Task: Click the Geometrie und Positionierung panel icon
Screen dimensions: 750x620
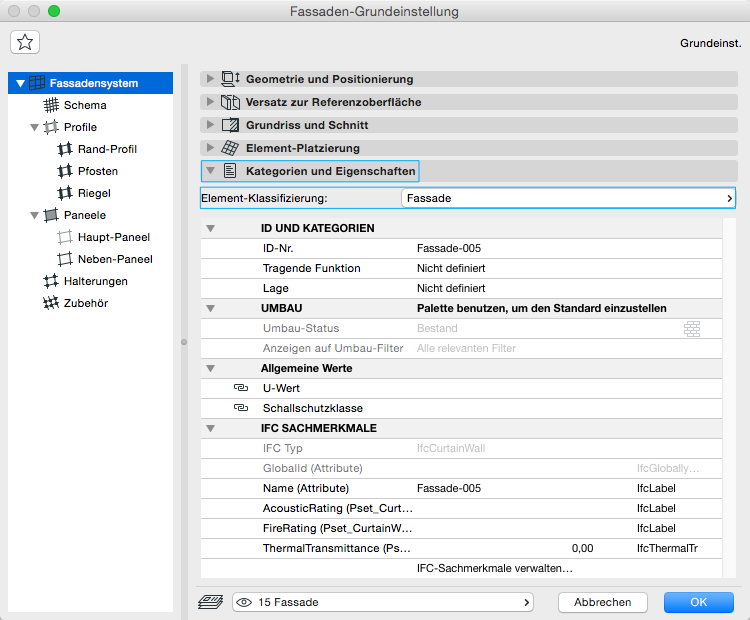Action: [230, 79]
